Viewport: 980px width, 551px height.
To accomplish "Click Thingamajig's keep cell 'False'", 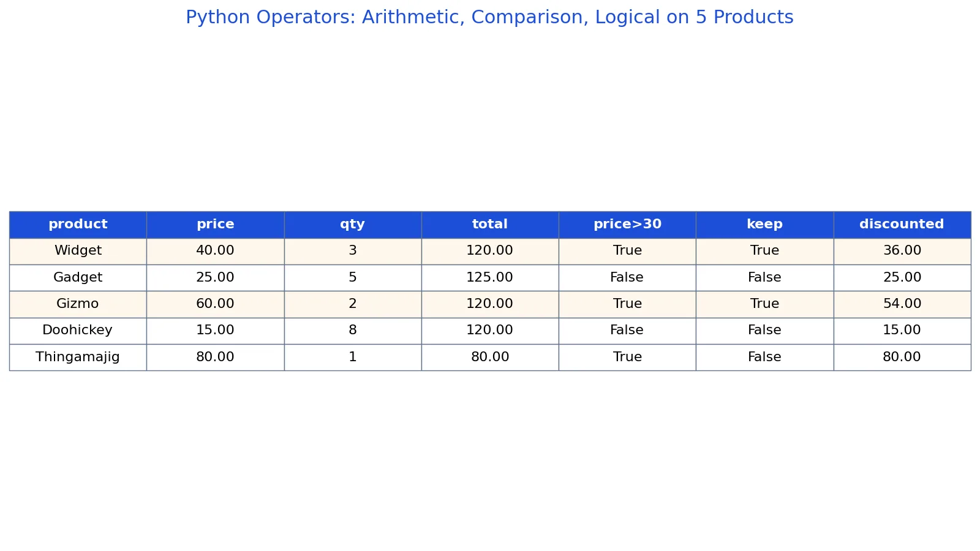I will (x=764, y=357).
